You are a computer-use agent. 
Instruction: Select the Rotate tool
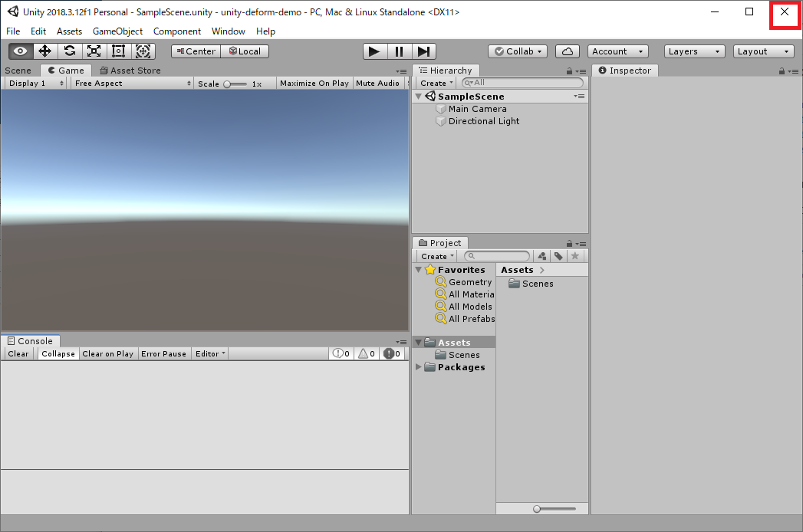click(x=69, y=51)
